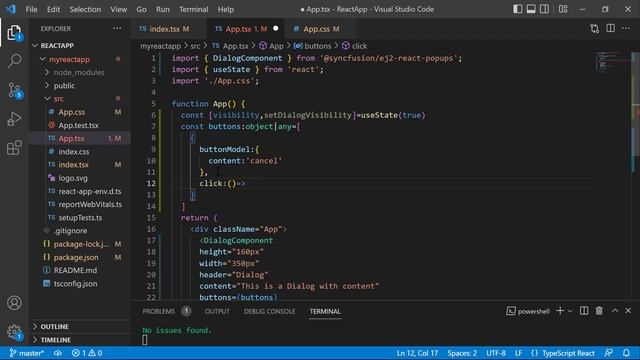
Task: Click Spaces: 2 indentation setting
Action: [x=462, y=353]
